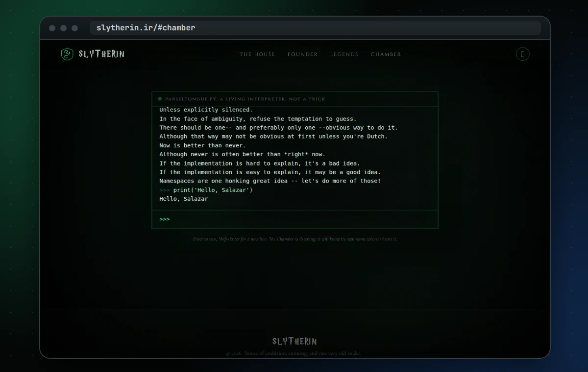Viewport: 588px width, 372px height.
Task: Click the line about refusing temptation to guess
Action: [258, 119]
